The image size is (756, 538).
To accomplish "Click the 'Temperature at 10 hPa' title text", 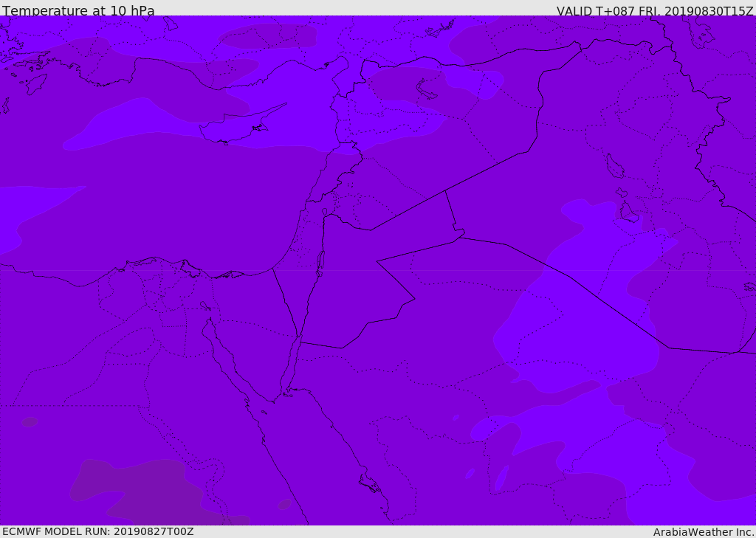I will click(78, 10).
